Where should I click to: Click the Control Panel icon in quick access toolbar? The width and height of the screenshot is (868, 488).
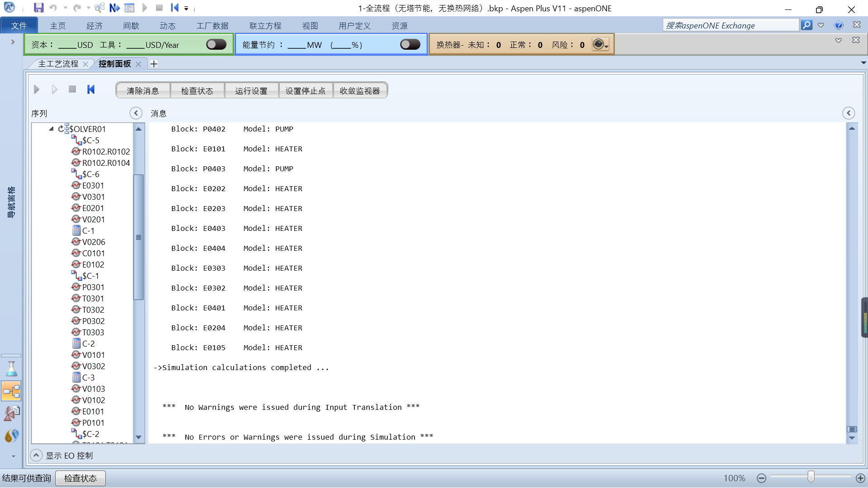click(129, 8)
